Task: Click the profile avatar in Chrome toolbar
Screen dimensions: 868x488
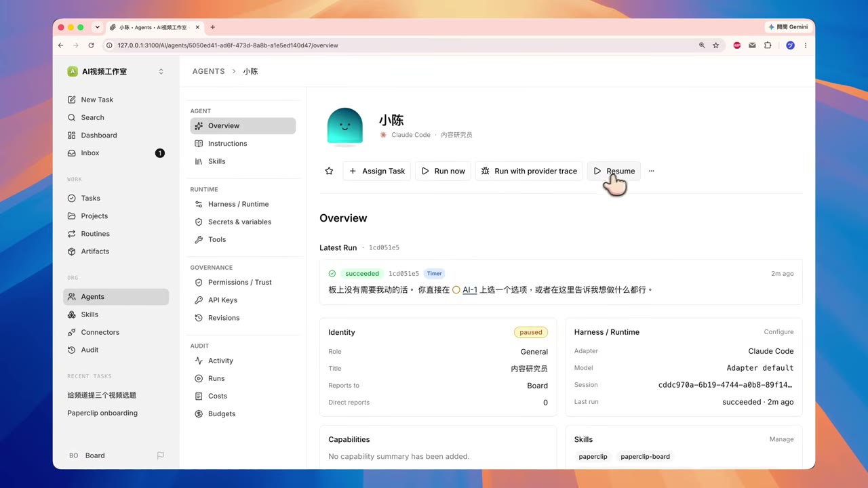Action: [x=790, y=45]
